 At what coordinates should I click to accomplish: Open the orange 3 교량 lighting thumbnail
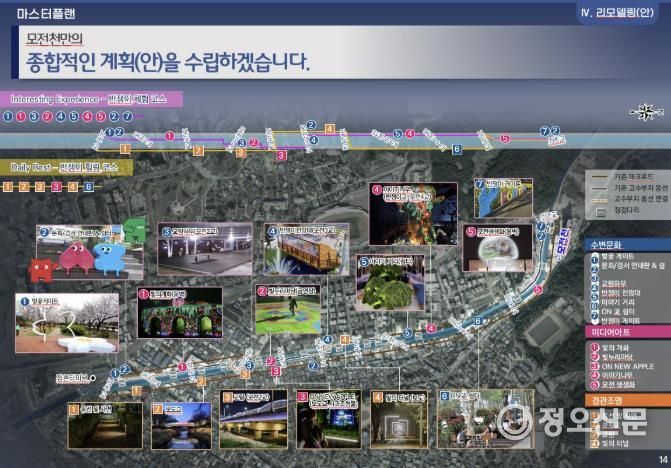click(x=253, y=419)
